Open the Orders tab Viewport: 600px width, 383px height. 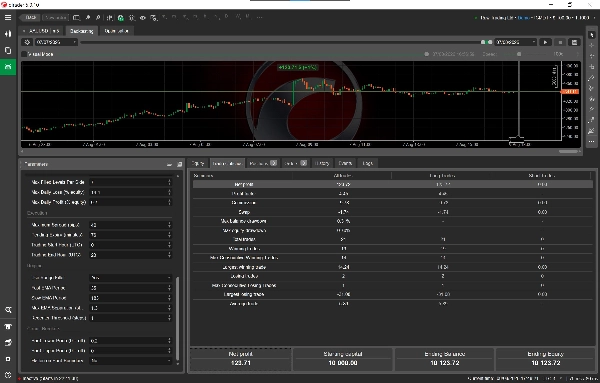(x=295, y=163)
